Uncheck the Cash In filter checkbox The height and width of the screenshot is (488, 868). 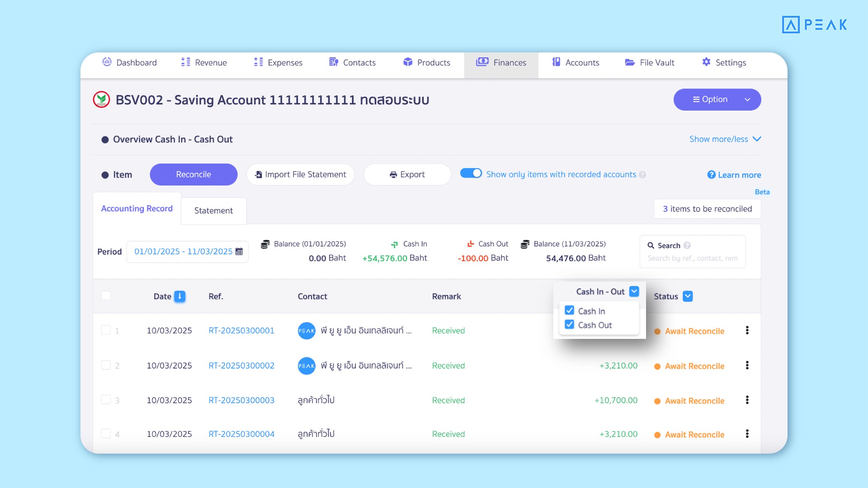(570, 311)
